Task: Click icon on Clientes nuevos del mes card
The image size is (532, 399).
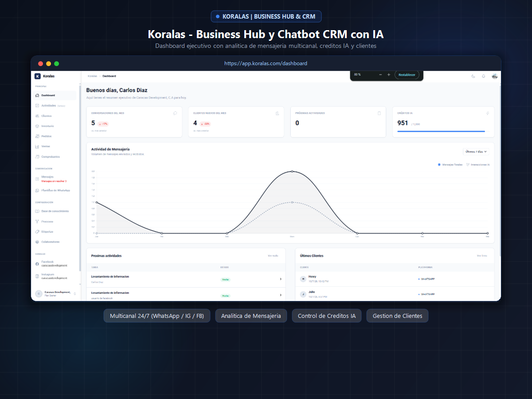Action: tap(277, 113)
